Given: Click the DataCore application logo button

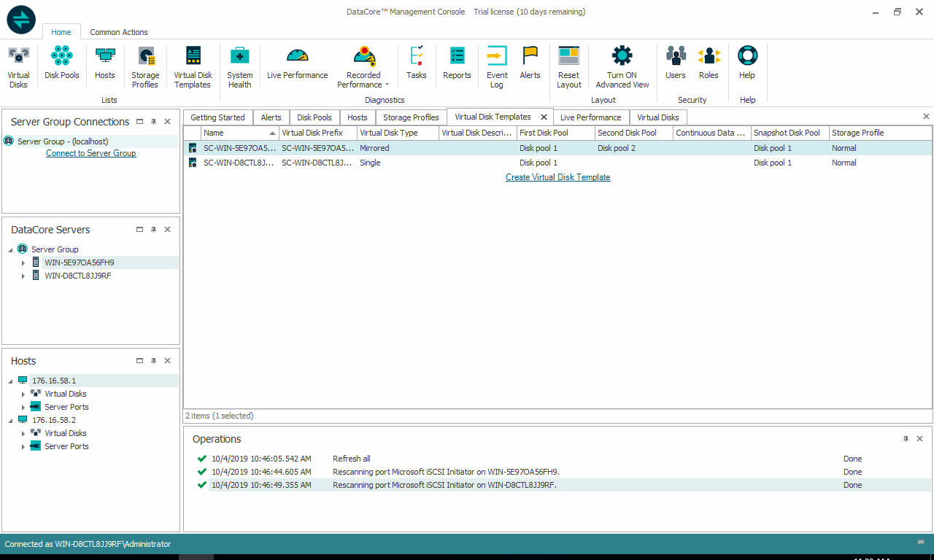Looking at the screenshot, I should coord(21,20).
